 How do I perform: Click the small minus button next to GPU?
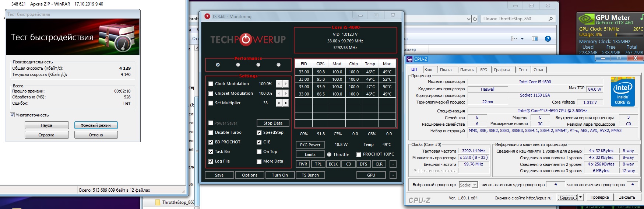click(393, 175)
